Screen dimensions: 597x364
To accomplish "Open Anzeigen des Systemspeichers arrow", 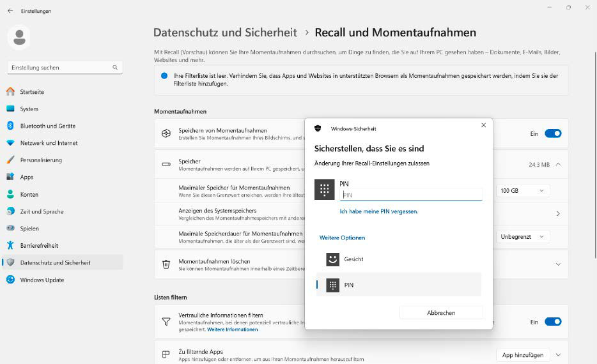I will [x=558, y=214].
